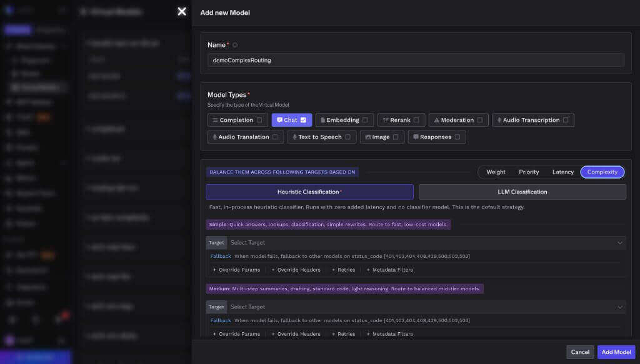Switch balancing to Weight

coord(496,172)
